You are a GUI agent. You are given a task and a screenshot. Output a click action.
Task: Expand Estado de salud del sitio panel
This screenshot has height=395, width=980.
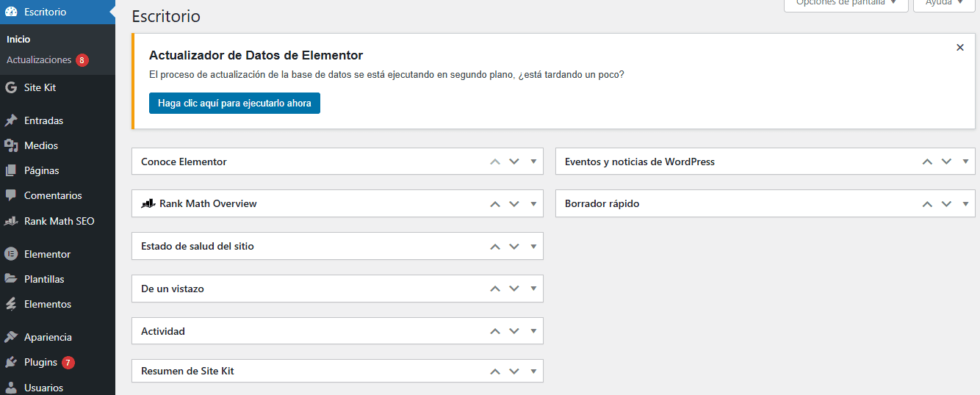533,247
